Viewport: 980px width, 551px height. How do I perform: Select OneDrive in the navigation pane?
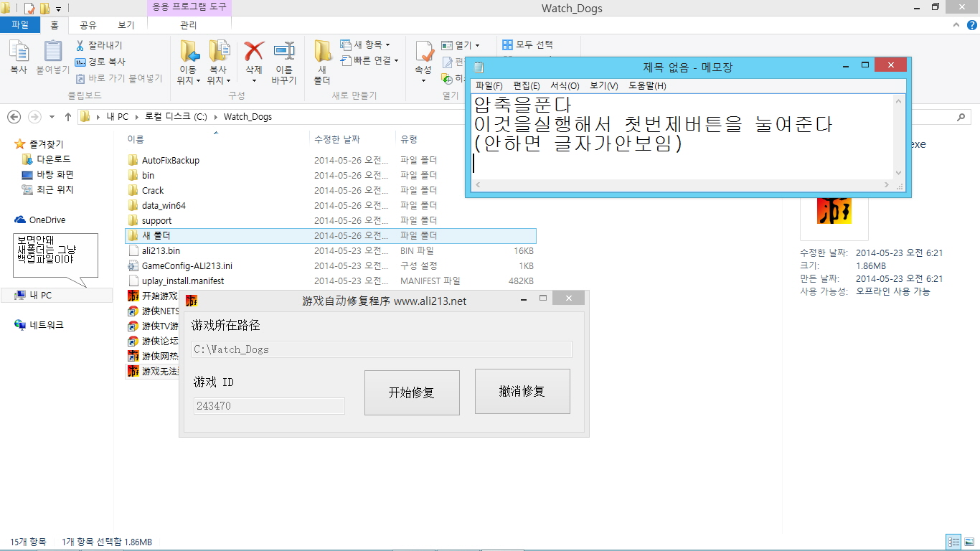(47, 220)
